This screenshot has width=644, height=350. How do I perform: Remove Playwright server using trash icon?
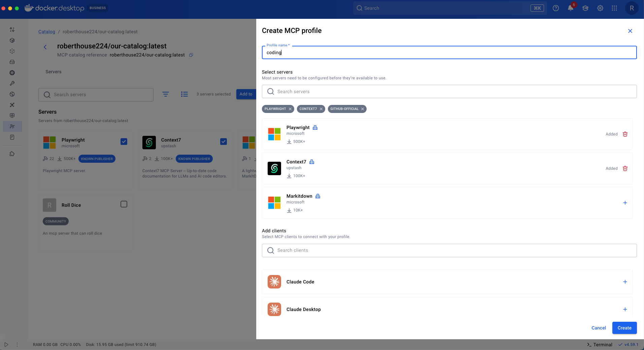click(625, 134)
